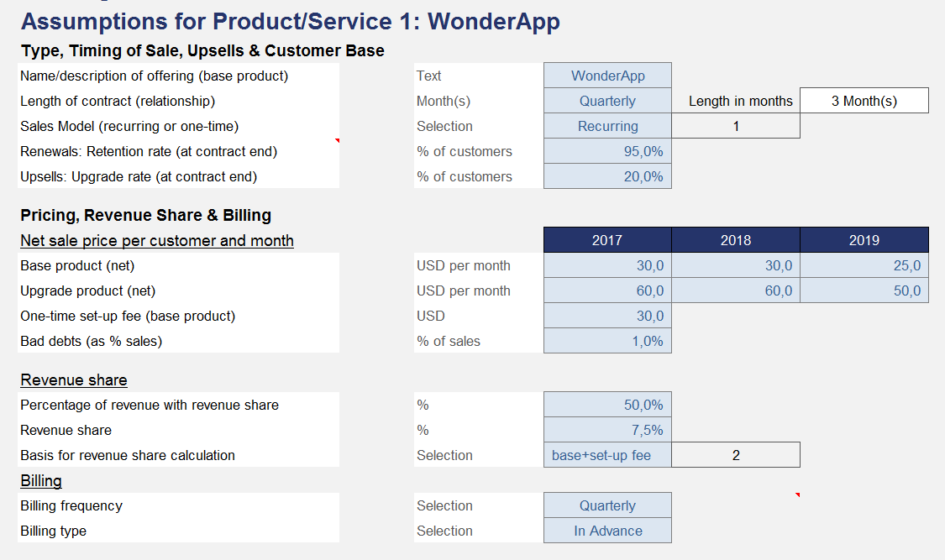This screenshot has width=945, height=560.
Task: Select the 'Type, Timing of Sale, Upsells & Customer Base' heading
Action: coord(202,50)
